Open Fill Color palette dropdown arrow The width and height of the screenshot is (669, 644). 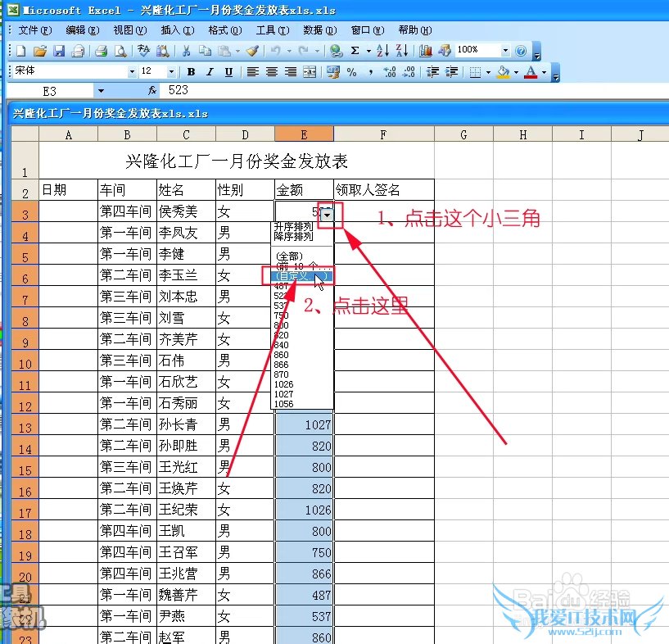516,72
